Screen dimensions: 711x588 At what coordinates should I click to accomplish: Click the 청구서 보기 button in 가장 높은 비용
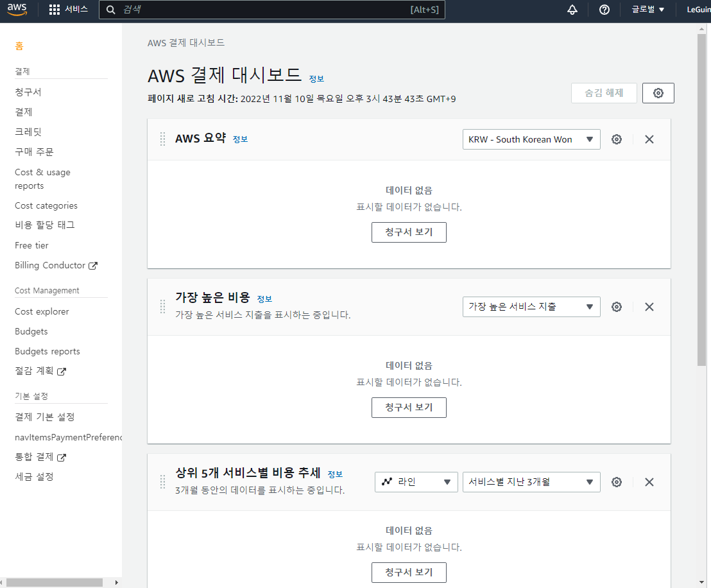(409, 408)
